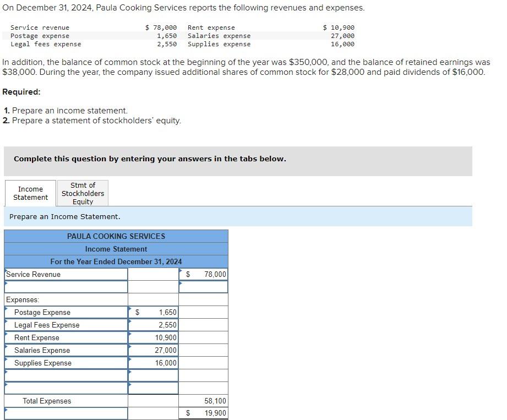This screenshot has height=420, width=507.
Task: Open the blank label dropdown beside 19,900
Action: tap(66, 413)
